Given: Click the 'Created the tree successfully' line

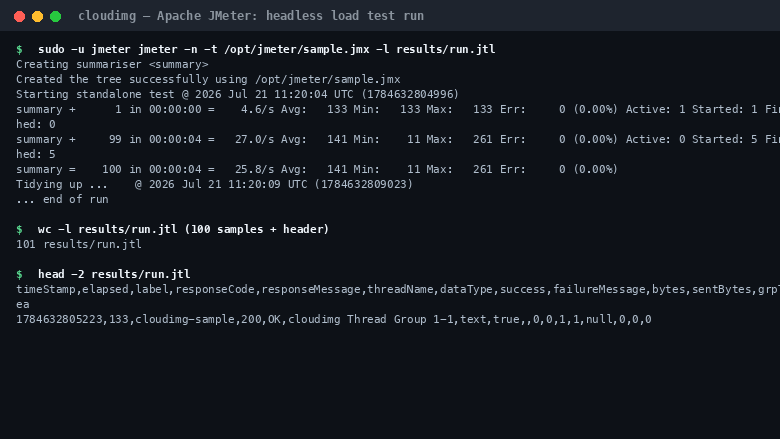Looking at the screenshot, I should [208, 80].
